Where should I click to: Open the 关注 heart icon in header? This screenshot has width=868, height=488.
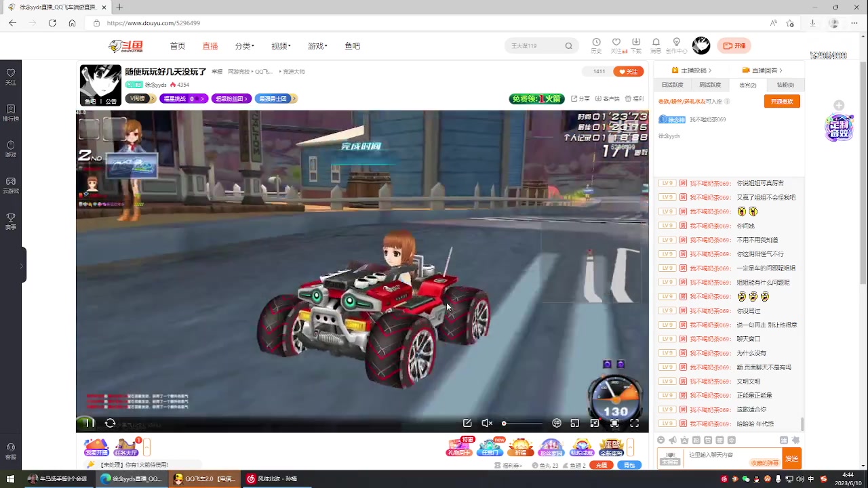[x=616, y=45]
